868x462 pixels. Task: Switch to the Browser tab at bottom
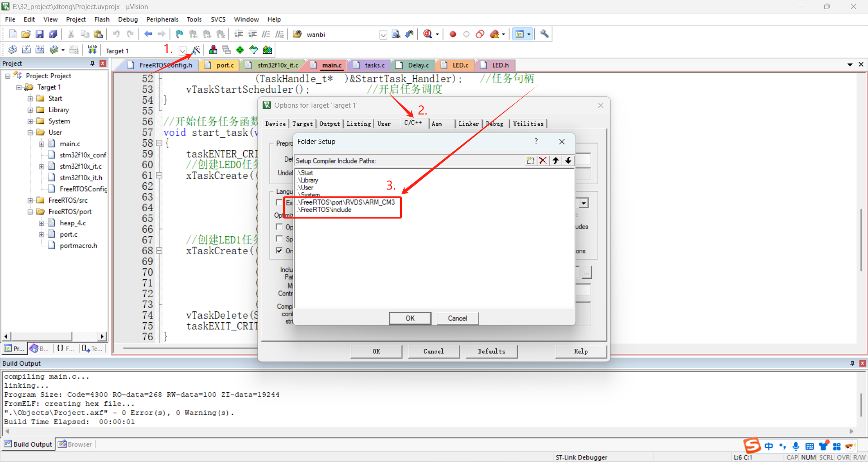(x=75, y=444)
